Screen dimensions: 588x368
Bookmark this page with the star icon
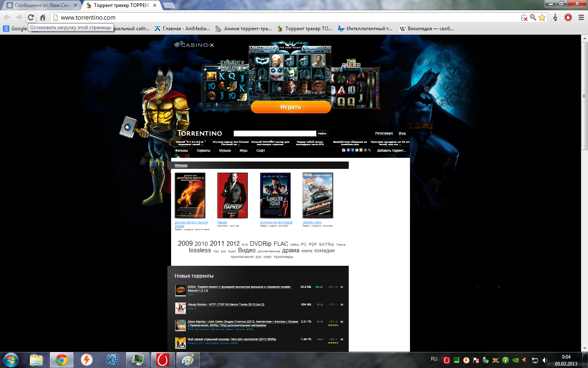542,17
